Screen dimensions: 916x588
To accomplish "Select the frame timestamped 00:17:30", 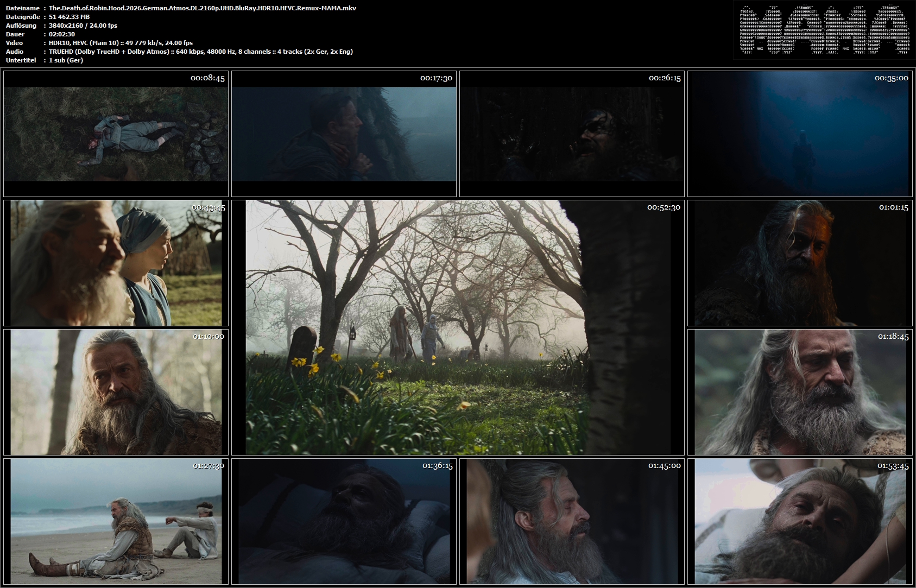I will point(344,134).
